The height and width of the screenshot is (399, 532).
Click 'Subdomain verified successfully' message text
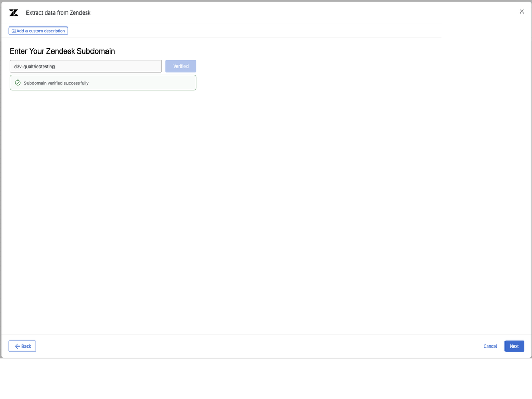[56, 83]
